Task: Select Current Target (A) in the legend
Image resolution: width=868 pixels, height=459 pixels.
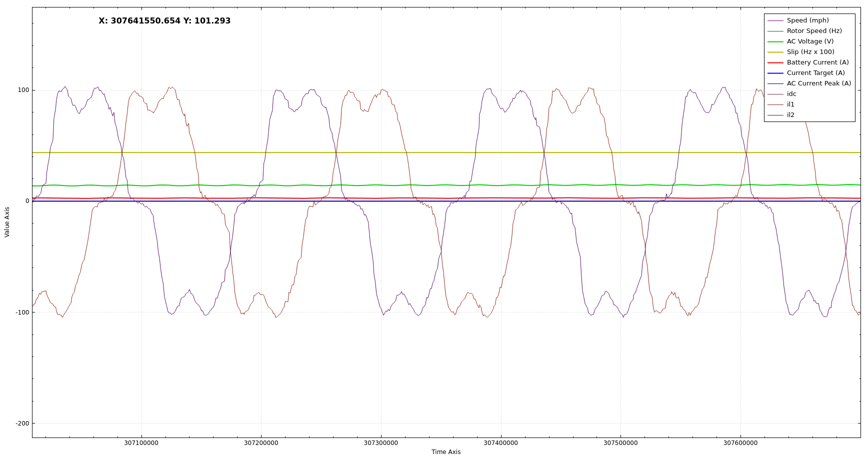Action: 815,73
